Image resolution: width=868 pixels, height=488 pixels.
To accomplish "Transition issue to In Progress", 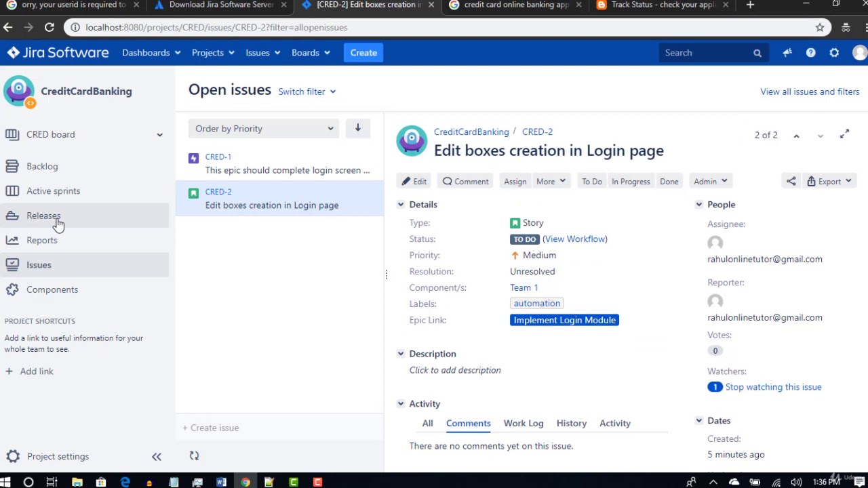I will point(631,182).
